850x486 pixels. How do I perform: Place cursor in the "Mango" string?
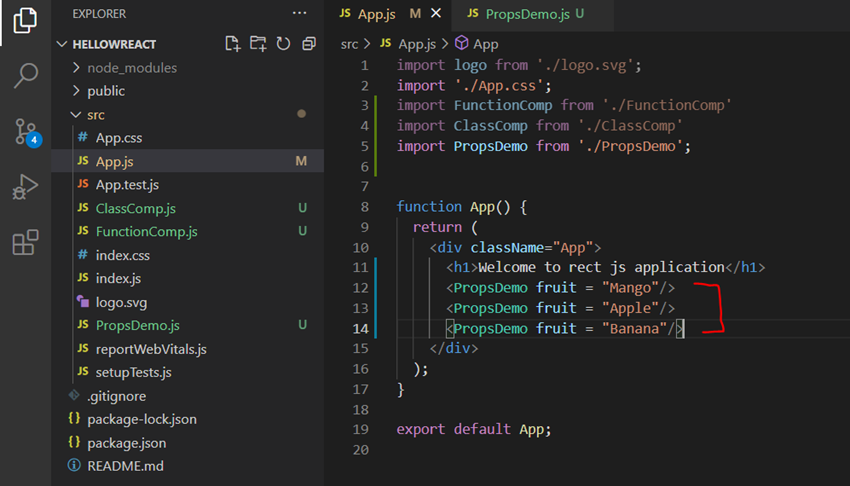(x=630, y=288)
